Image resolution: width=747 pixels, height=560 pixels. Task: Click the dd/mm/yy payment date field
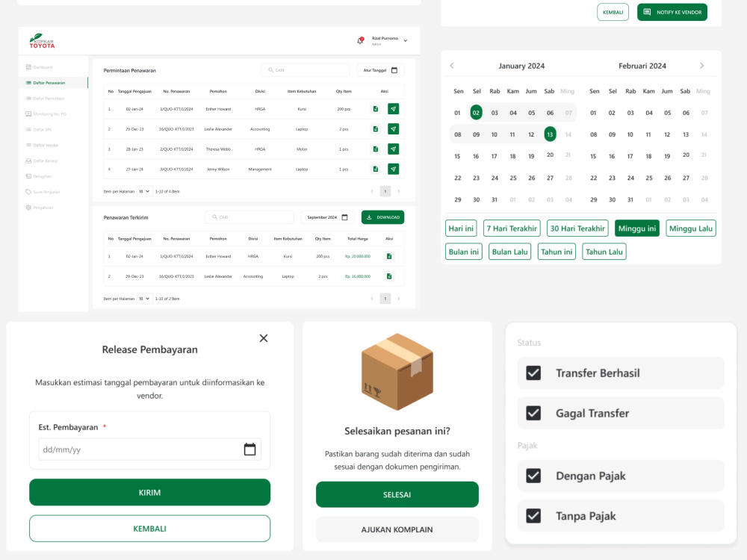click(149, 449)
